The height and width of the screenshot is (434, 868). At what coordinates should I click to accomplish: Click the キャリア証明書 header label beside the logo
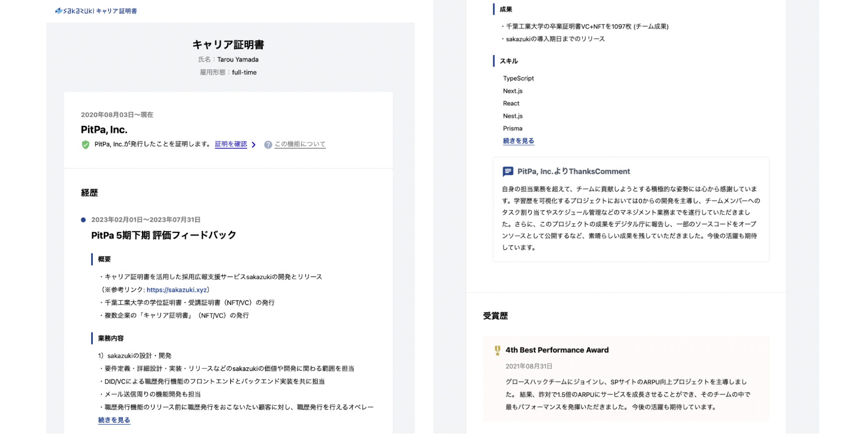point(116,11)
